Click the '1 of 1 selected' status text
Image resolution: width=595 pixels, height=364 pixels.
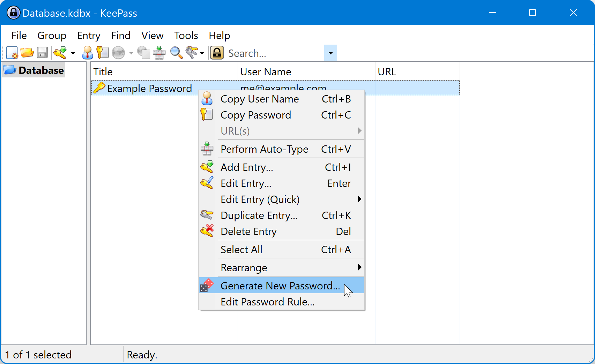[x=38, y=355]
